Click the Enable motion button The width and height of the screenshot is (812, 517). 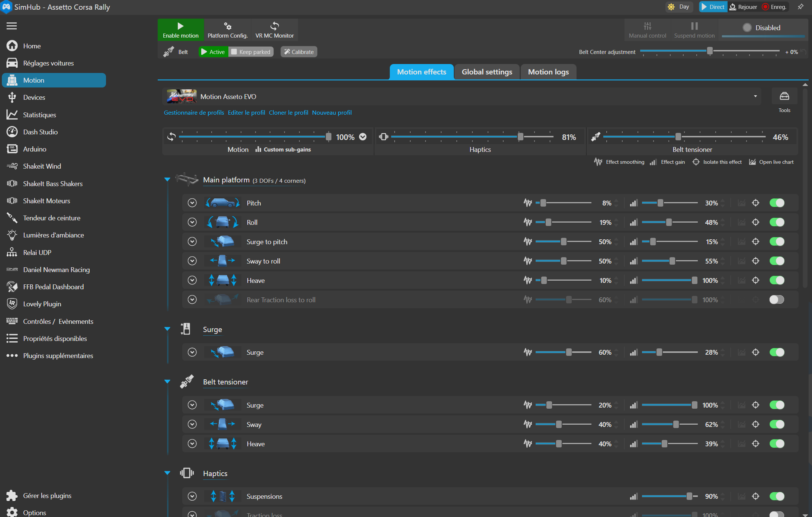click(x=180, y=30)
